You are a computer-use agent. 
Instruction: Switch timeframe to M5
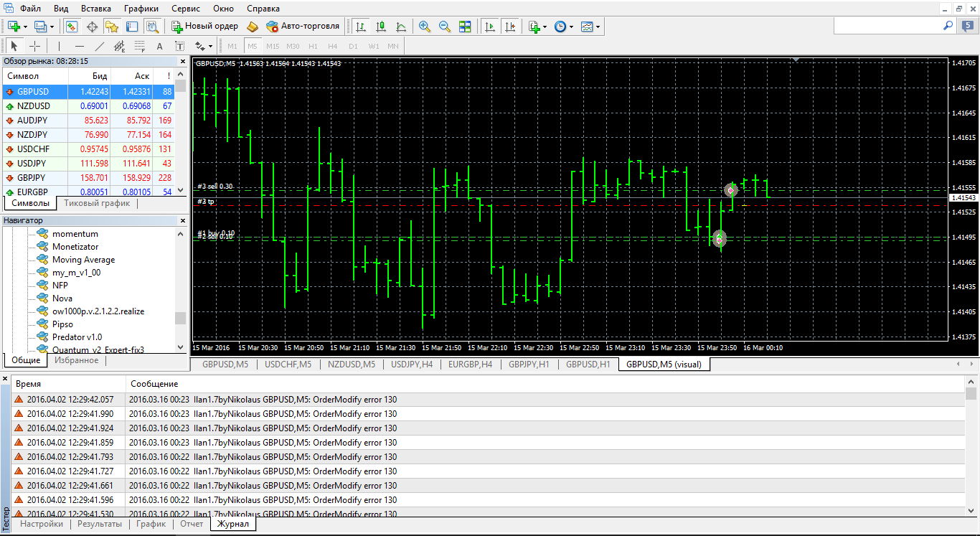coord(253,46)
